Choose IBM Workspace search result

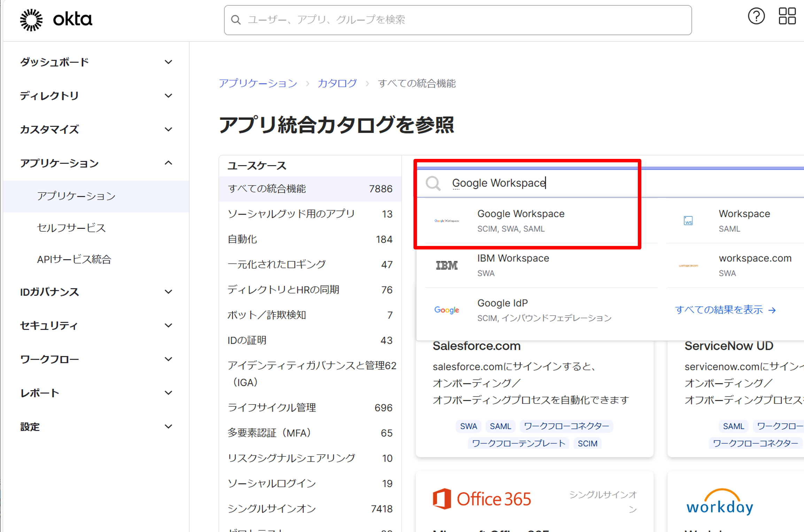pos(541,265)
